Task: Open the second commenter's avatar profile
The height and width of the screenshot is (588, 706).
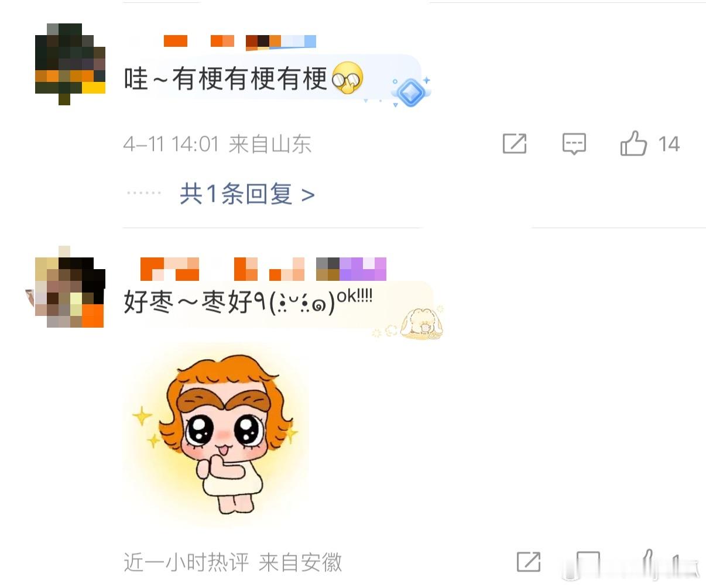Action: [x=69, y=287]
